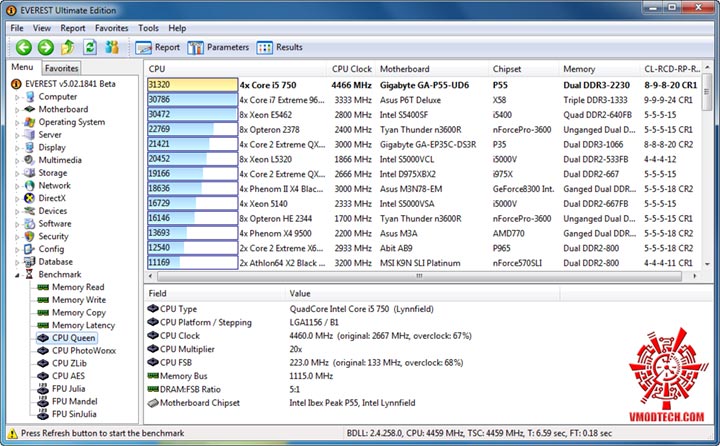Select the Motherboard tree icon
The width and height of the screenshot is (720, 446).
pyautogui.click(x=30, y=109)
